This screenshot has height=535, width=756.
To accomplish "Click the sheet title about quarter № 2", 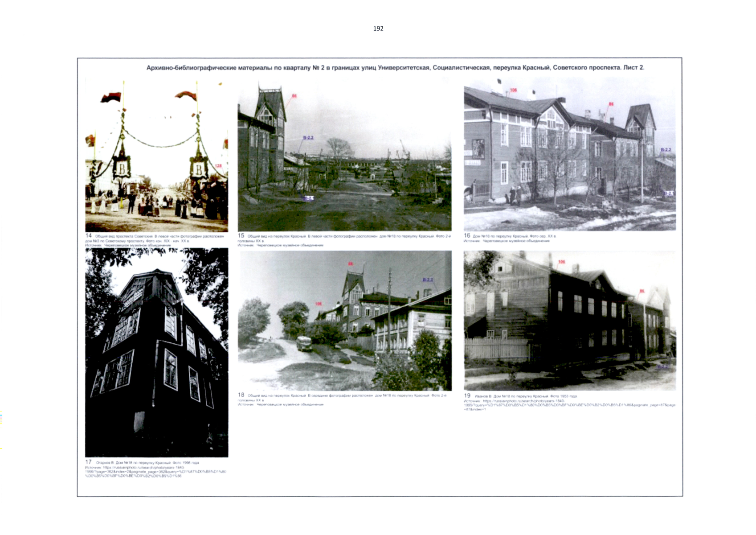I will 395,68.
